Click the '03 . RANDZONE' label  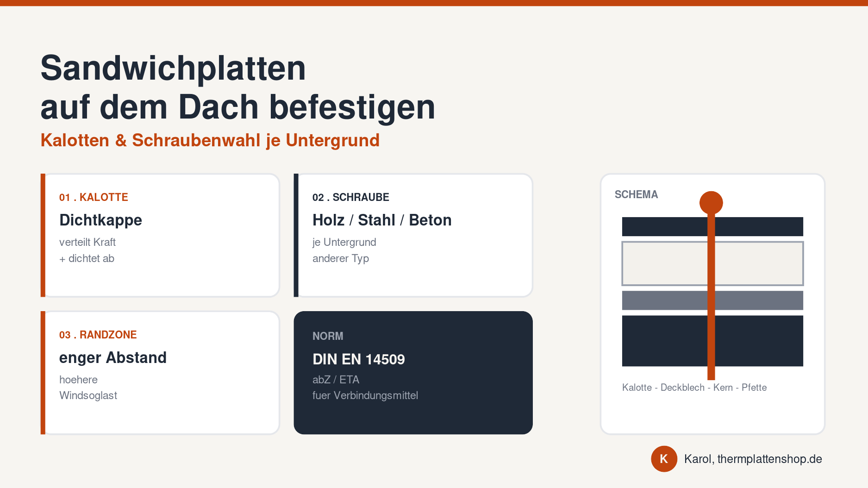[98, 335]
